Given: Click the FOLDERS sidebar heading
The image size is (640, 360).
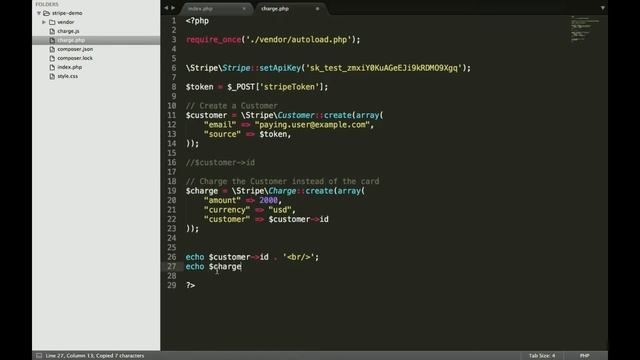Looking at the screenshot, I should tap(47, 4).
